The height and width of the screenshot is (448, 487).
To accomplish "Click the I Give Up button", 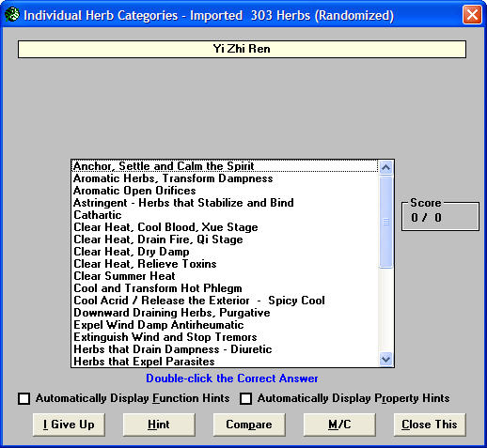I will pos(69,425).
